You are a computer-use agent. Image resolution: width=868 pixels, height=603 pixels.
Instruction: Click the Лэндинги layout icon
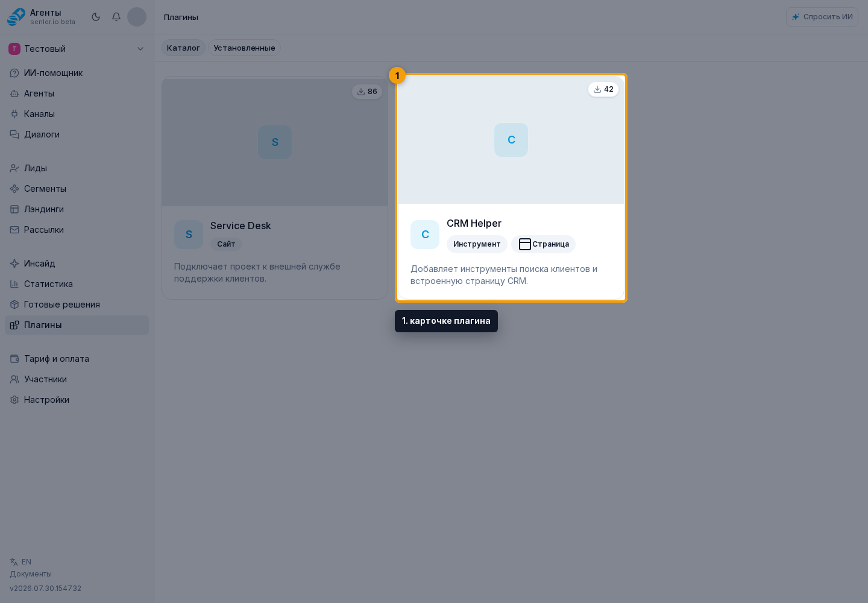tap(14, 209)
